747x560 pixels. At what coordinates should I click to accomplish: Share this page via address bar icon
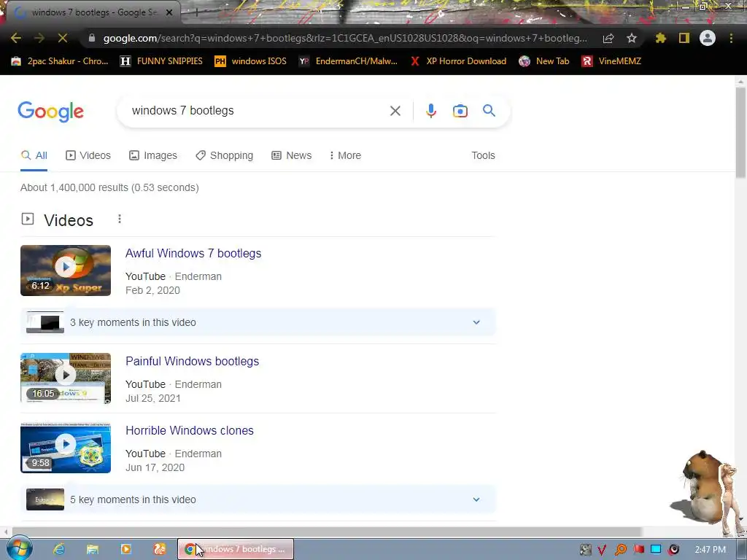[608, 39]
